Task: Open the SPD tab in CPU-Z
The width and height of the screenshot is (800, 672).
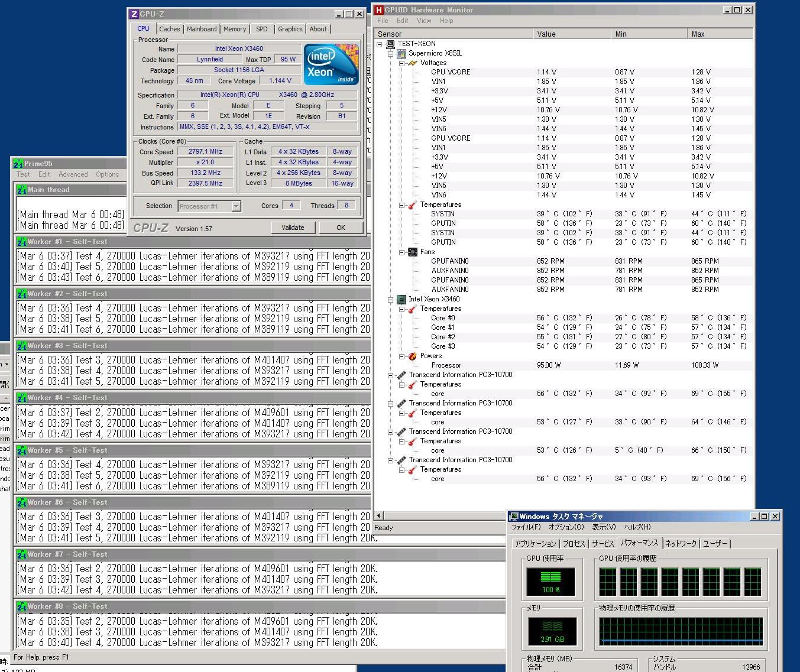Action: [262, 29]
